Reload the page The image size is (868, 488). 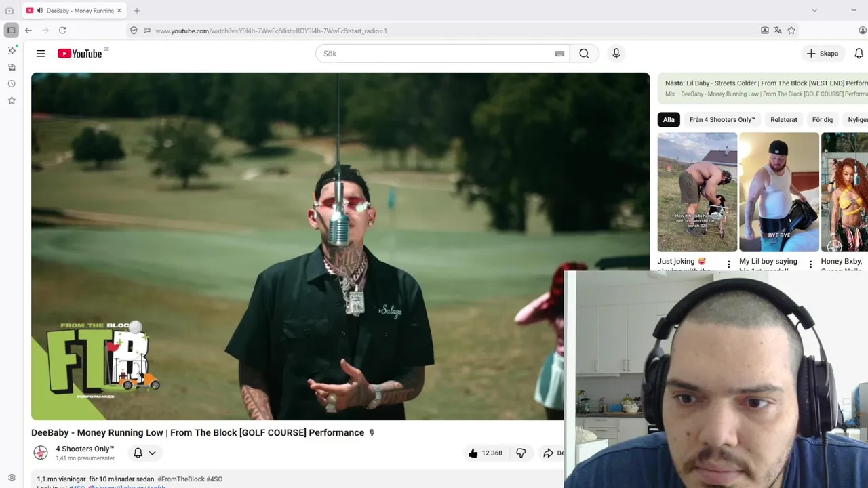tap(62, 30)
